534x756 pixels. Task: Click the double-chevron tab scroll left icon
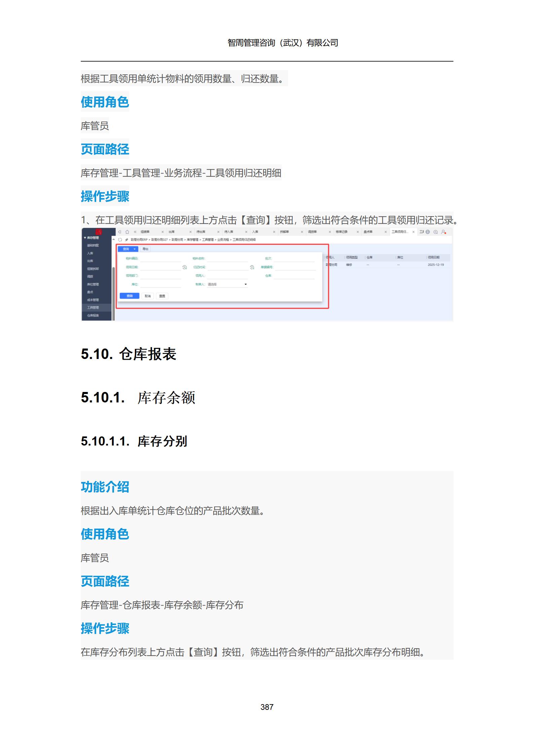pos(135,232)
